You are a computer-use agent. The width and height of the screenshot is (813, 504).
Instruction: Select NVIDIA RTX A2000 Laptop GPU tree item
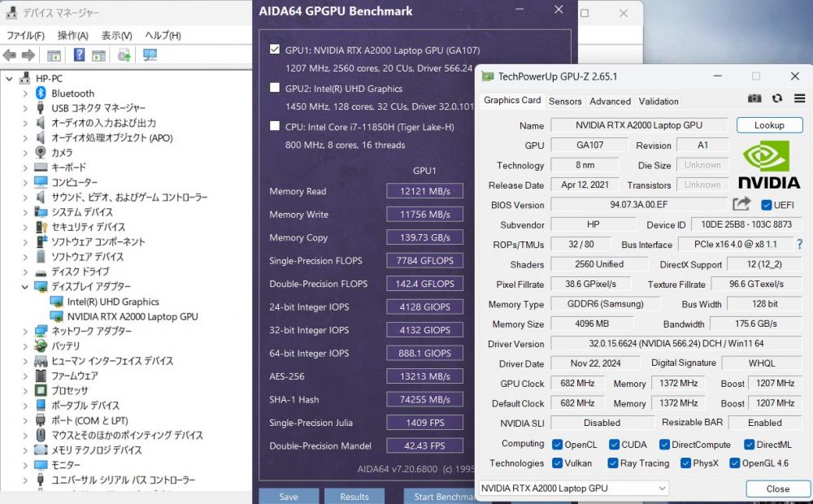click(x=133, y=316)
